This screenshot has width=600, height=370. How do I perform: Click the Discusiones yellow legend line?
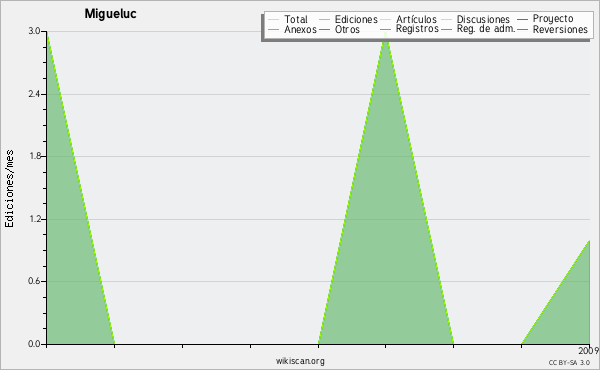pyautogui.click(x=447, y=19)
